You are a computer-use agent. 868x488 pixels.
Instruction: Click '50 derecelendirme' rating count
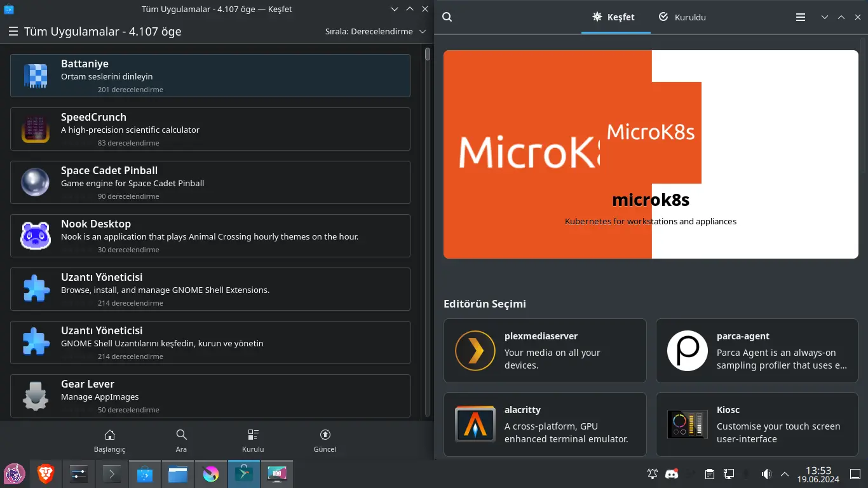128,410
